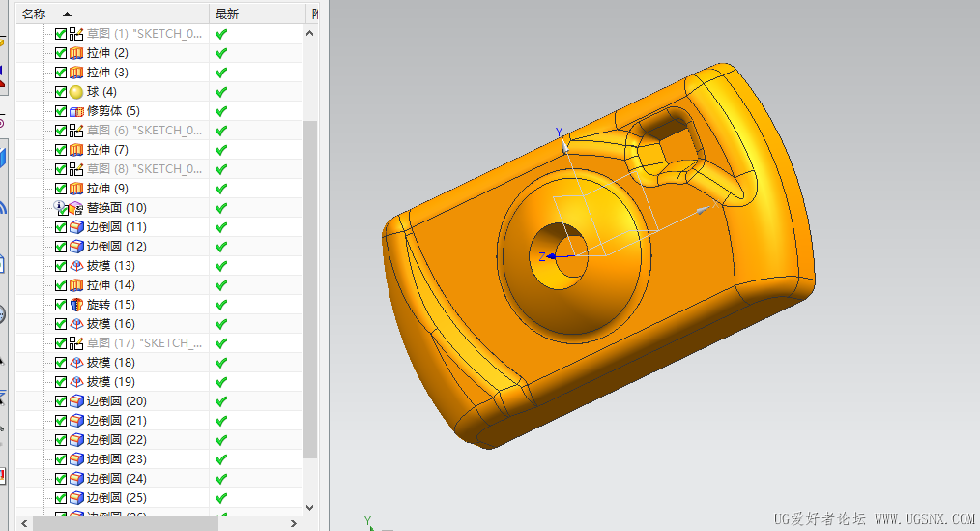The width and height of the screenshot is (980, 531).
Task: Toggle checkbox for 边倒圆 (11)
Action: click(61, 227)
